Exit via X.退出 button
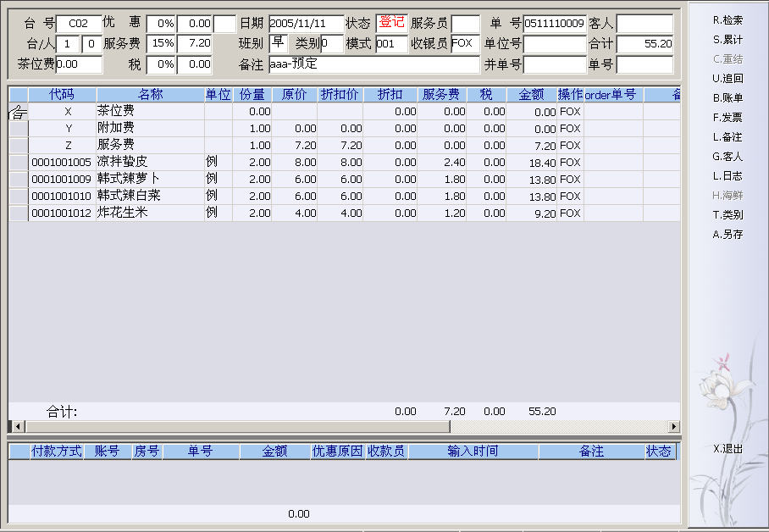The height and width of the screenshot is (532, 769). [728, 449]
